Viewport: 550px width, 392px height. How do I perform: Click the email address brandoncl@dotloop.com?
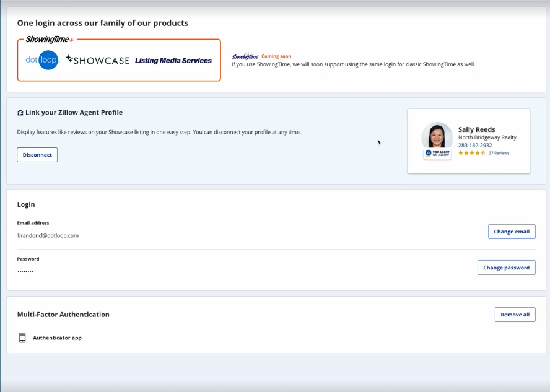48,235
